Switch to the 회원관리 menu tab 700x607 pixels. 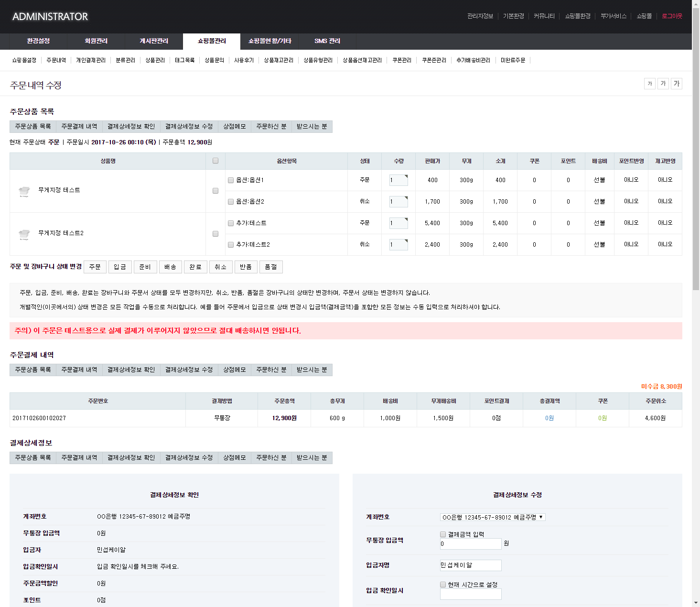(x=96, y=41)
